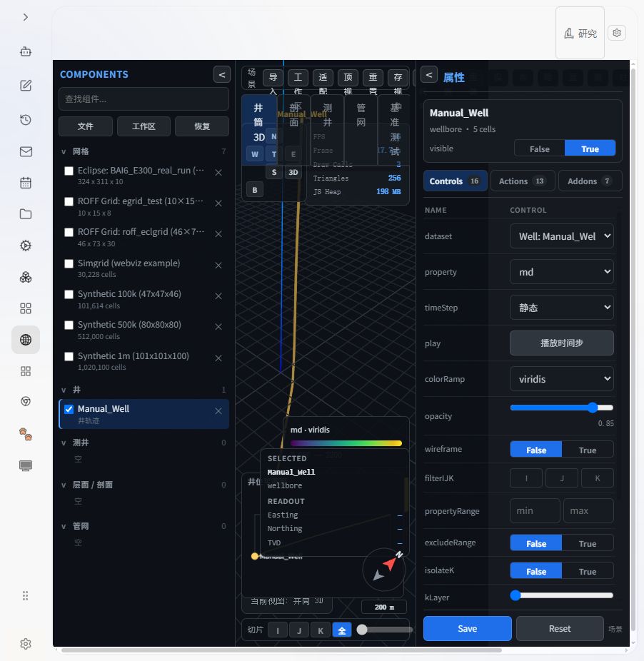Click in the 查找组件 search field
644x661 pixels.
coord(144,99)
